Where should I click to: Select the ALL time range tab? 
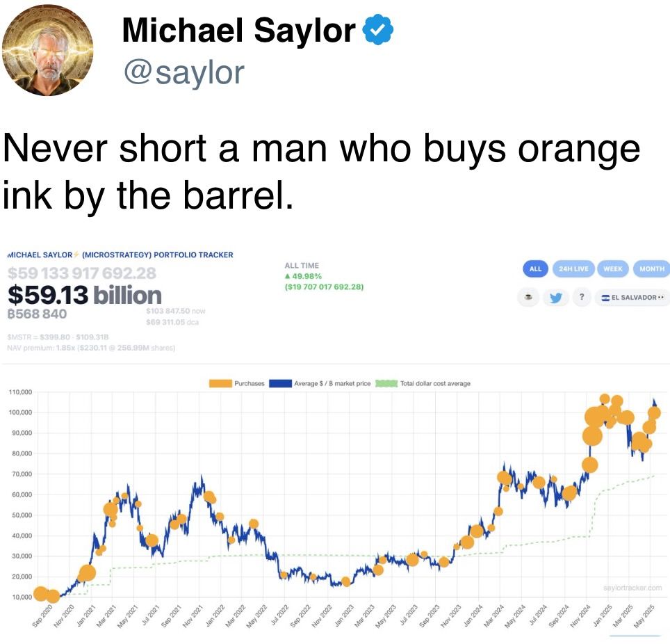[535, 268]
